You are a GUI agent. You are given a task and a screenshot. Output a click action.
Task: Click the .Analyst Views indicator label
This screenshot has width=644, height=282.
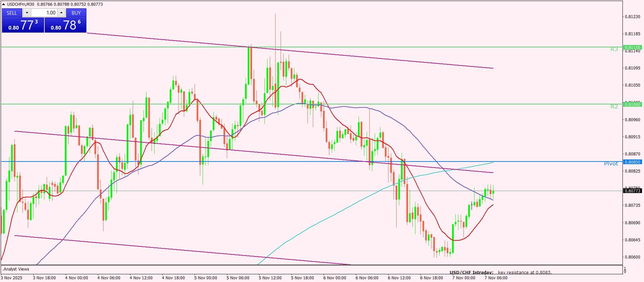click(x=16, y=269)
